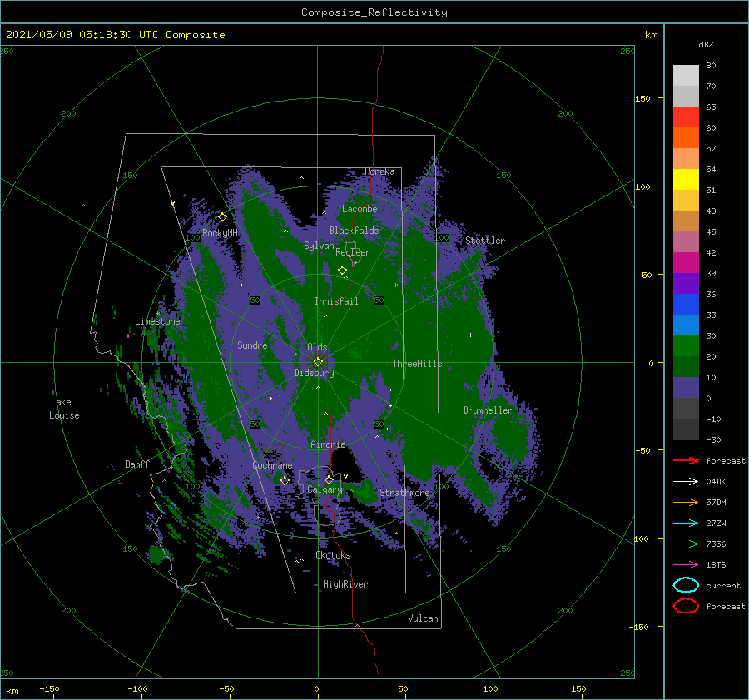Select the light grey 80 dBZ swatch
The image size is (749, 700).
[x=686, y=75]
